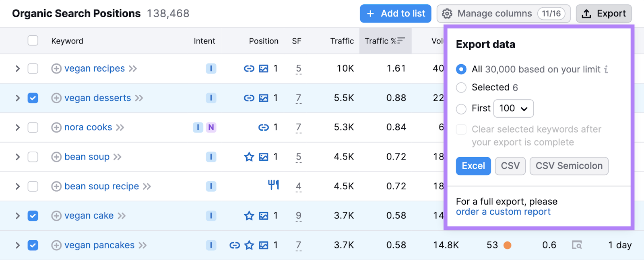Open Manage columns settings
The image size is (644, 260).
coord(503,14)
